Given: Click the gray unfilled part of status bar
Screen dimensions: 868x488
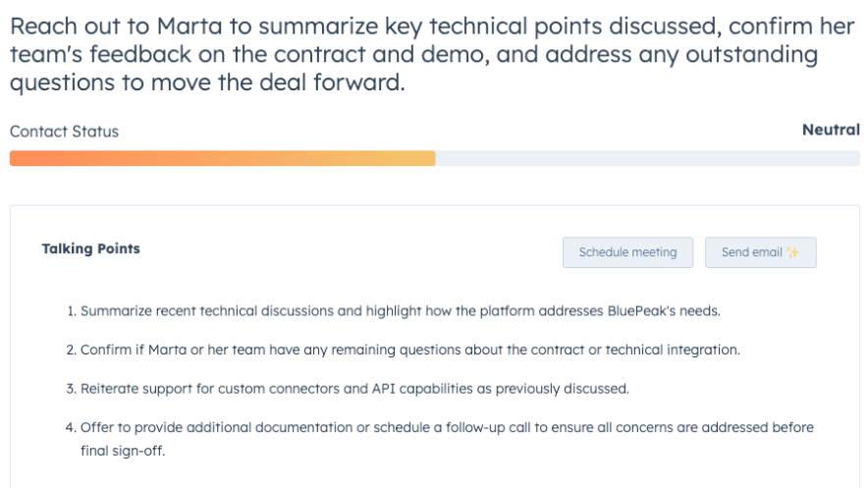Looking at the screenshot, I should tap(647, 158).
